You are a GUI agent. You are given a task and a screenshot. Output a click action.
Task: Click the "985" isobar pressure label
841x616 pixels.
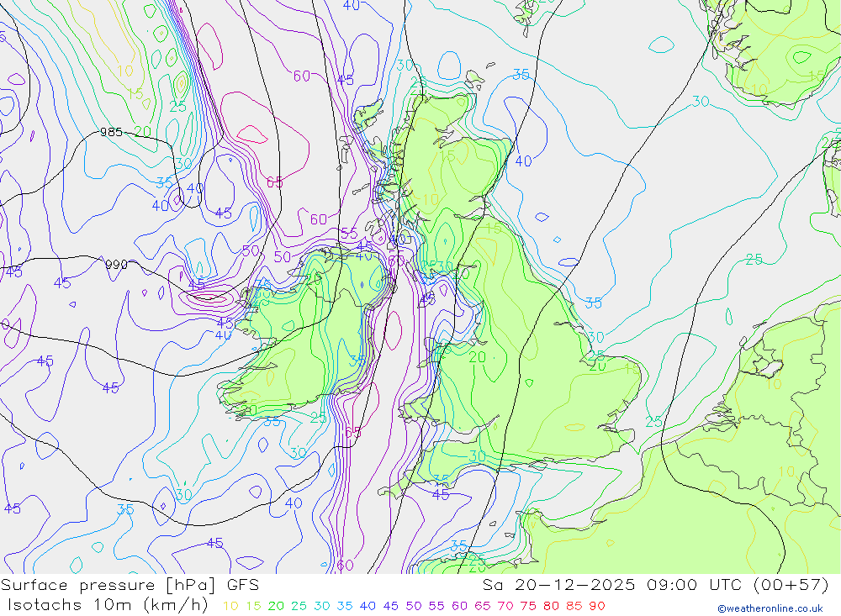[112, 132]
